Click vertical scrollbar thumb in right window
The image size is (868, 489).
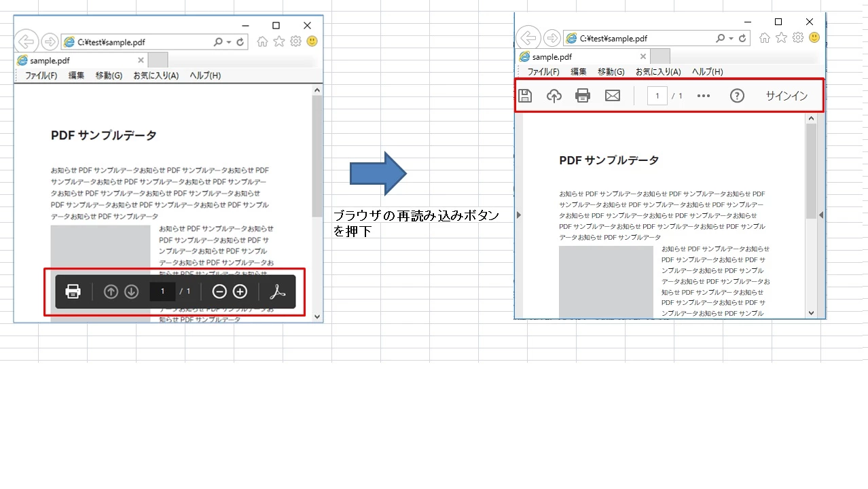pyautogui.click(x=811, y=171)
